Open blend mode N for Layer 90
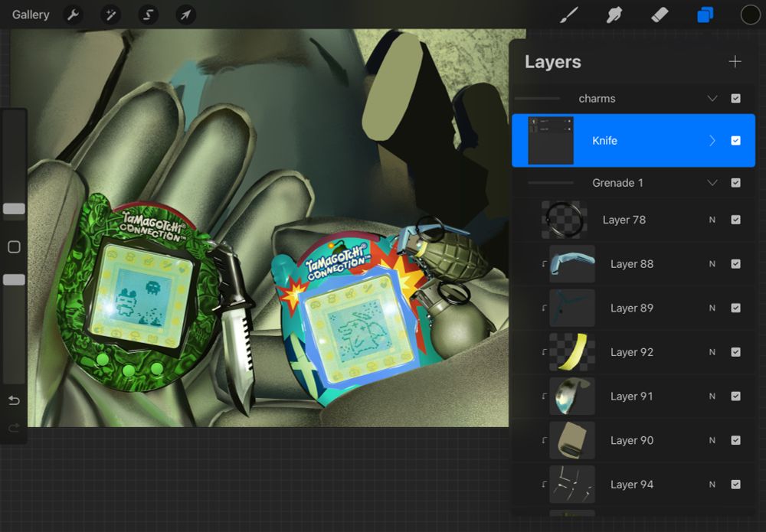Viewport: 766px width, 532px height. [x=712, y=440]
